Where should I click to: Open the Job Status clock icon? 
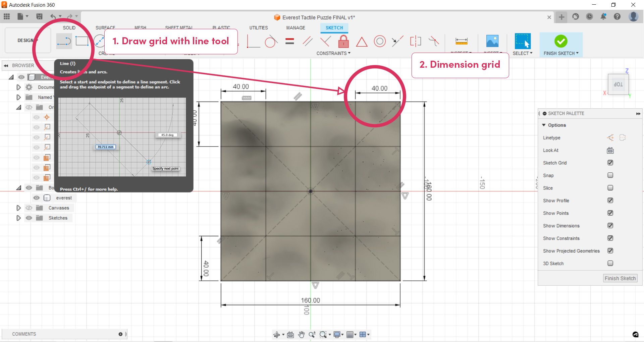589,16
